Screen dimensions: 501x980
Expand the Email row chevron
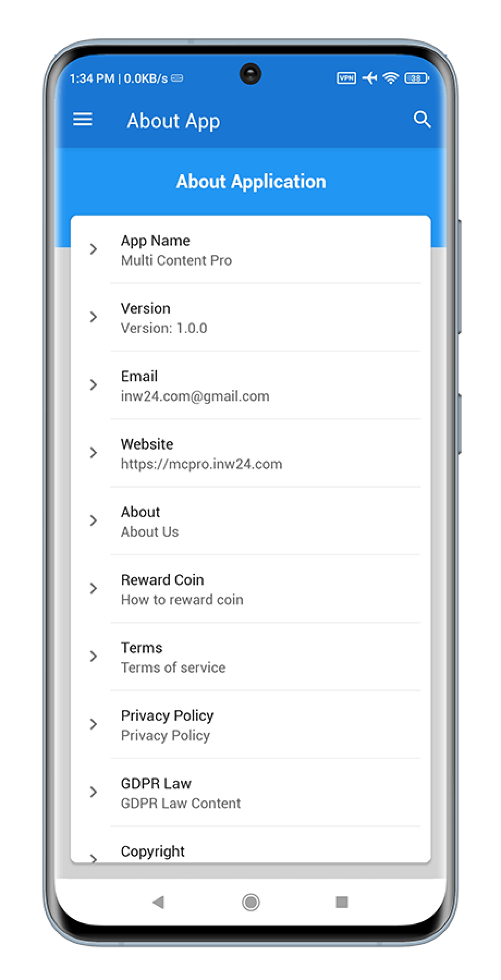point(93,385)
